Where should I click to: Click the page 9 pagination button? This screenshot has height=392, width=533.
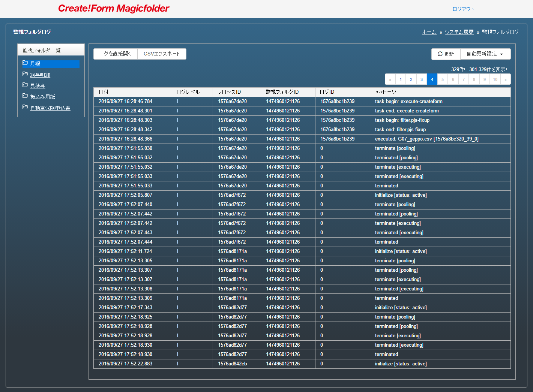click(x=485, y=79)
